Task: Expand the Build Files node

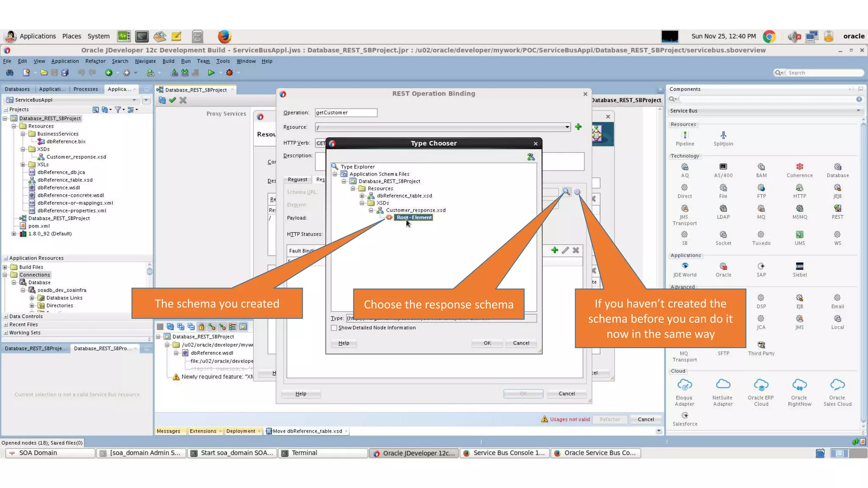Action: click(5, 267)
